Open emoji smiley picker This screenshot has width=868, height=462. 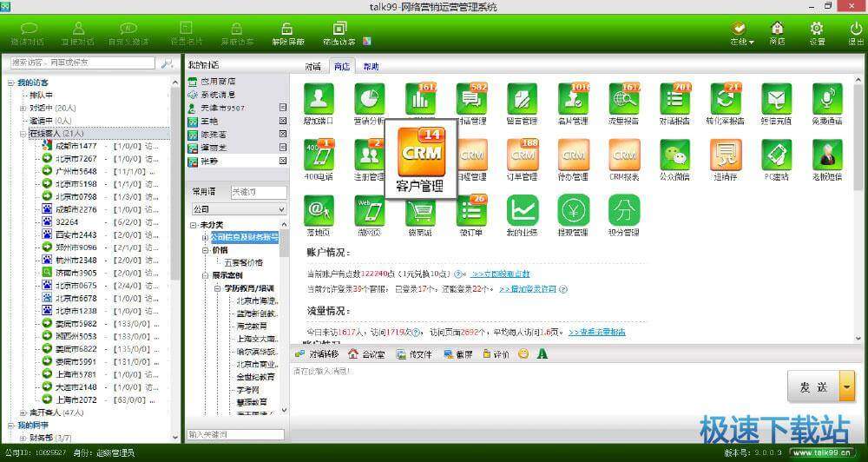[523, 354]
